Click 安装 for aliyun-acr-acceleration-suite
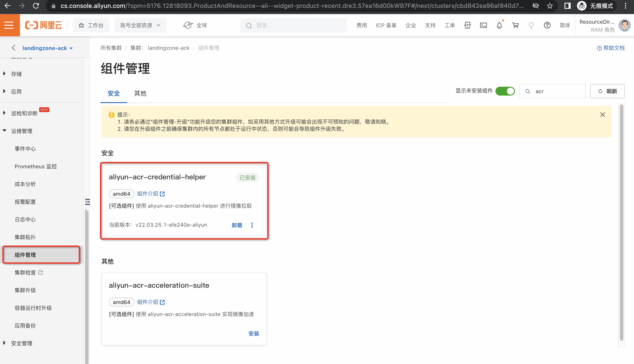634x364 pixels. [253, 333]
